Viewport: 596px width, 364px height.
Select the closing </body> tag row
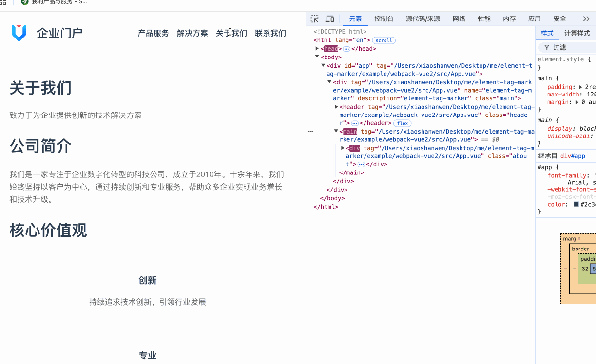coord(332,198)
